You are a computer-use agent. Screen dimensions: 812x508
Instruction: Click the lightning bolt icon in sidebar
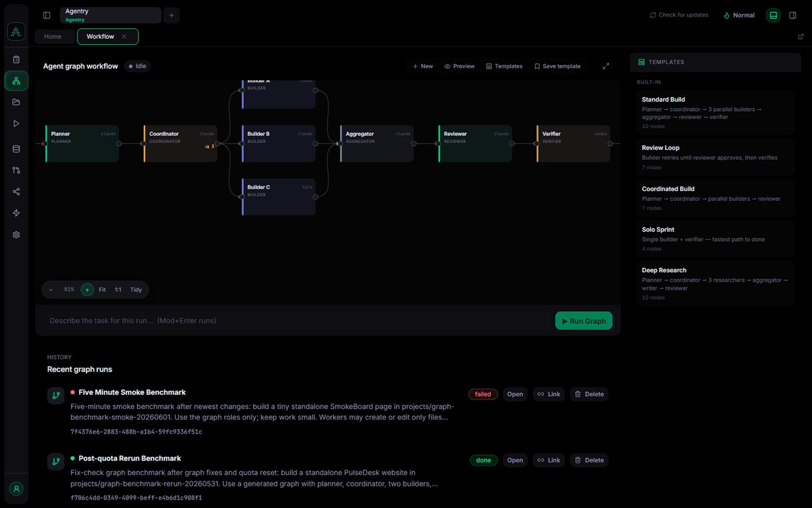pyautogui.click(x=16, y=213)
